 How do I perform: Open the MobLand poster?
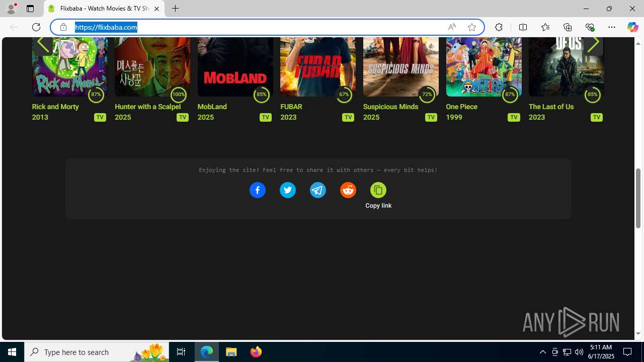click(235, 66)
